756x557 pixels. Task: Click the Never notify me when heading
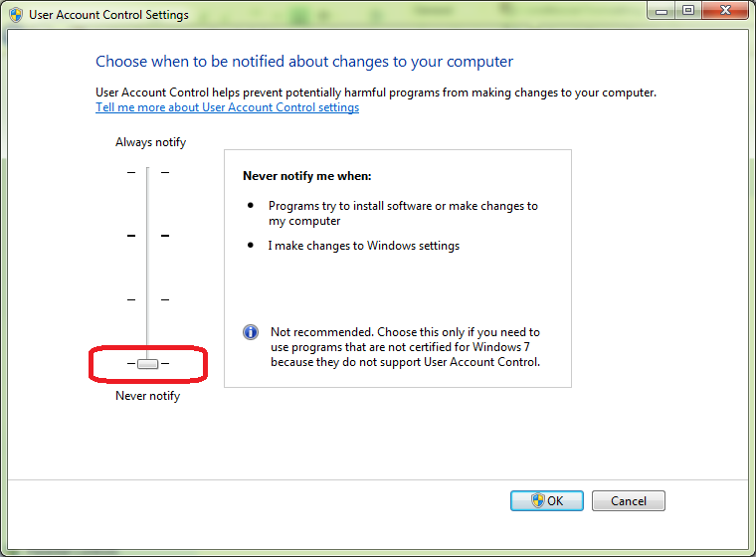coord(307,176)
